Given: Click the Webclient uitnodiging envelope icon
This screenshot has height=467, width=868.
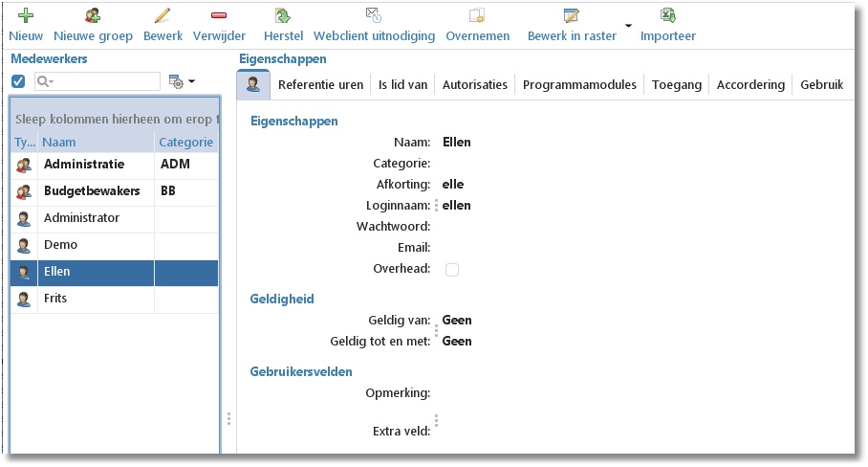Looking at the screenshot, I should coord(374,15).
